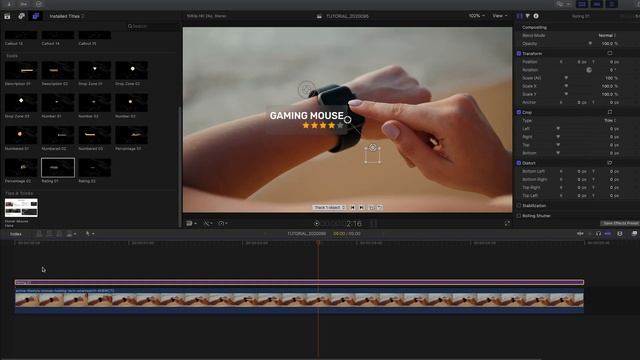Enable the Stabilization checkbox
640x360 pixels.
click(x=519, y=206)
